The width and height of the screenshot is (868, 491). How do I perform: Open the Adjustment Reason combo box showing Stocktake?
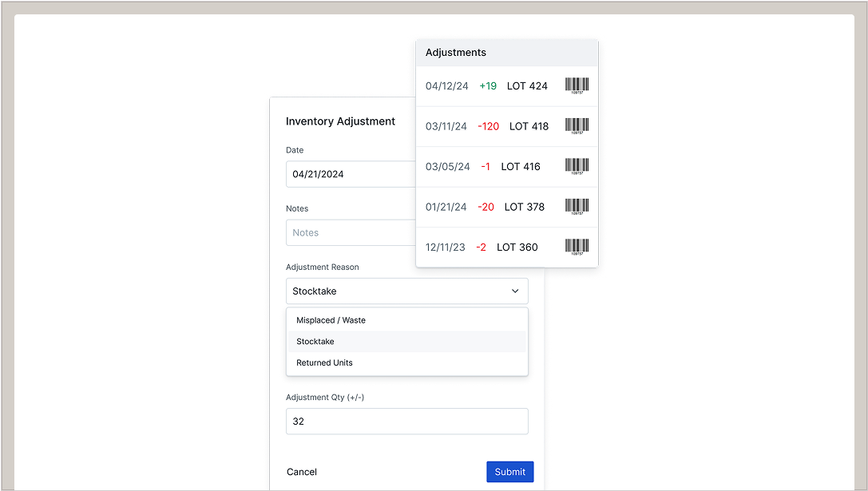tap(399, 291)
